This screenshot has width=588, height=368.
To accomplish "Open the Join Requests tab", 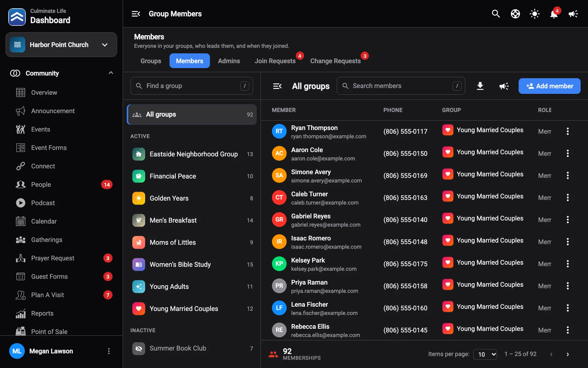I will pos(275,61).
